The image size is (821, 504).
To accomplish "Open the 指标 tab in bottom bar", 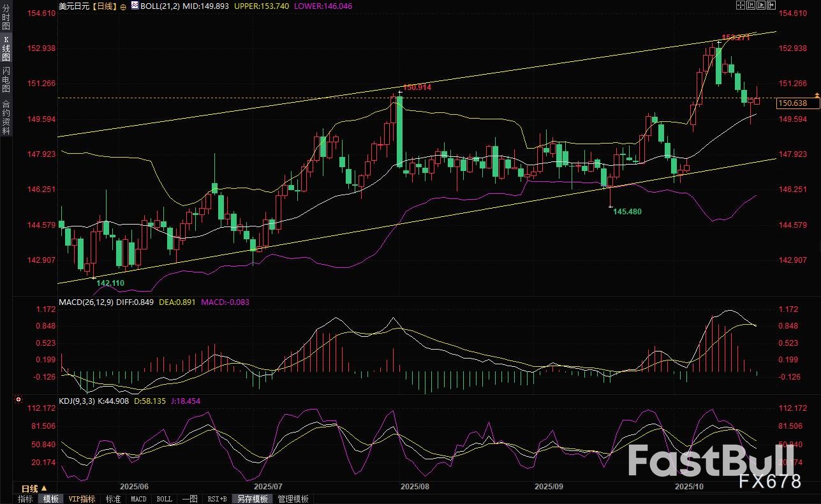I will point(26,499).
